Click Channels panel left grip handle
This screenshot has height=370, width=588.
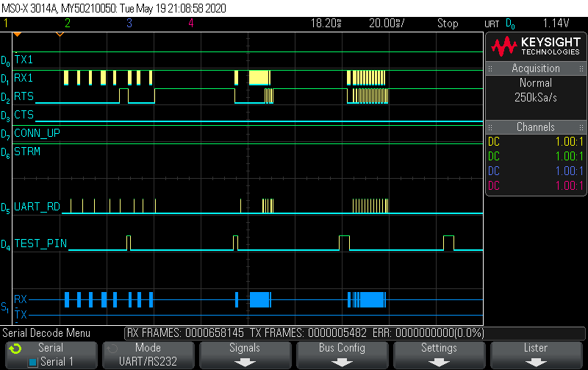[x=490, y=127]
